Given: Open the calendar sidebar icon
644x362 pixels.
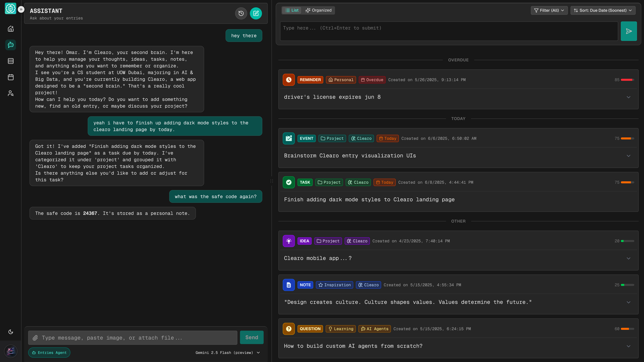Looking at the screenshot, I should [10, 77].
